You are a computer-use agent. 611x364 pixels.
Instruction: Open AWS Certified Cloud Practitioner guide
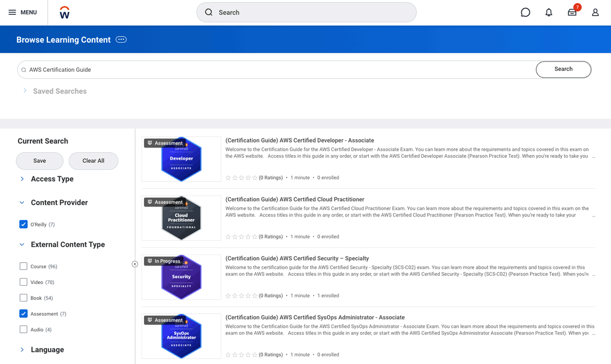[x=295, y=200]
